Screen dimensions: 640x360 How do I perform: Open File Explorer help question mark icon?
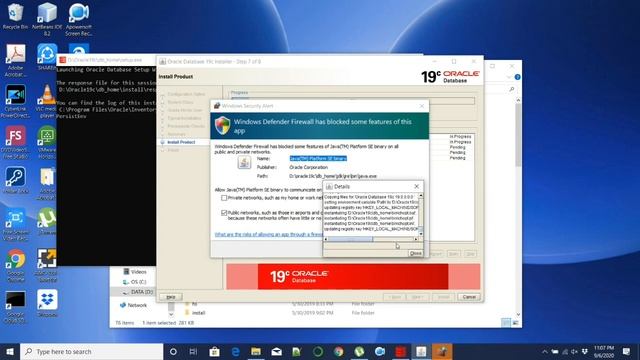(x=517, y=77)
